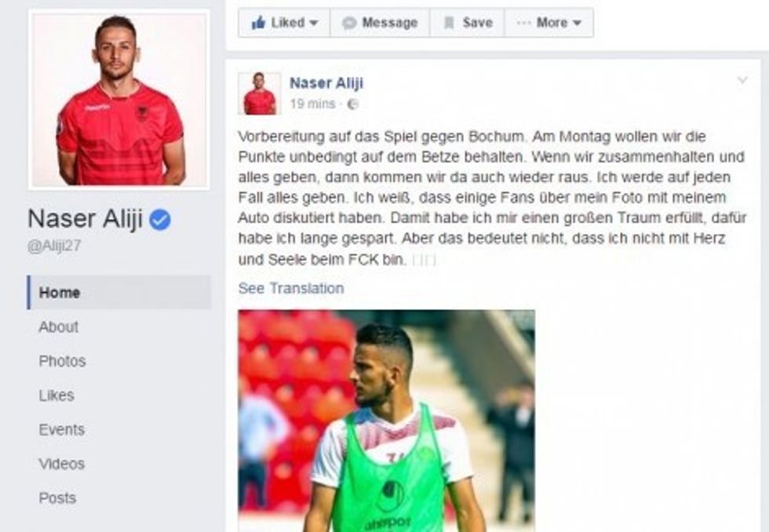
Task: Click the globe privacy icon beside 19 mins
Action: pos(352,104)
